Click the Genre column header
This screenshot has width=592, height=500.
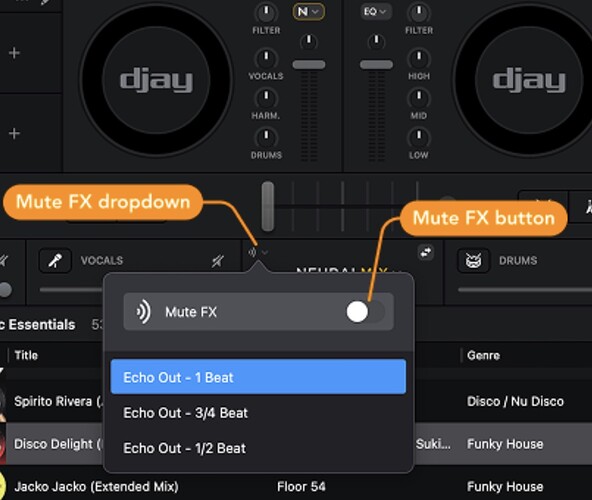click(x=483, y=355)
